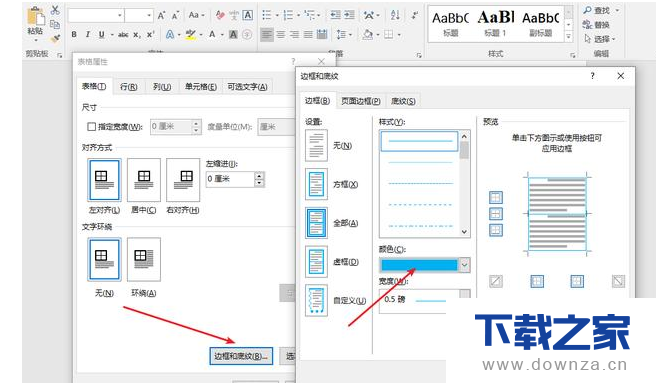656x383 pixels.
Task: Open the font size dropdown
Action: coord(149,15)
